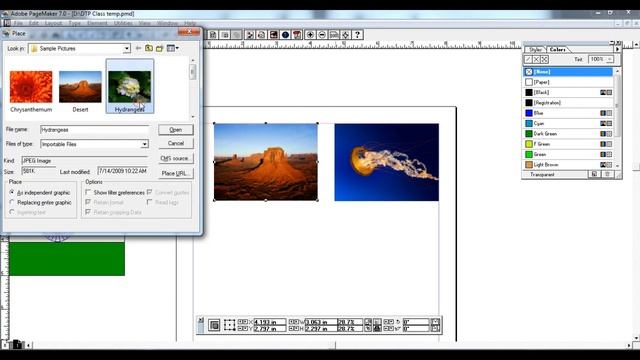Click the Fit in Window toolbar icon
Screen dimensions: 640x360
[x=346, y=35]
